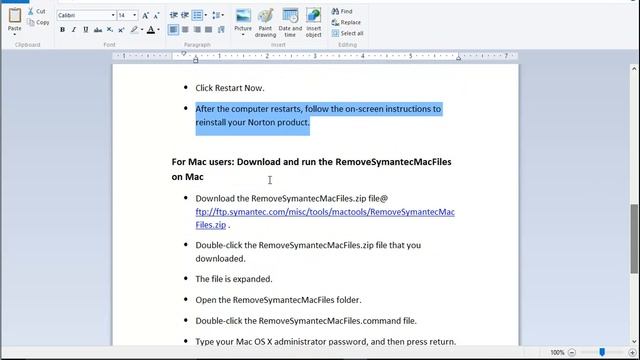
Task: Insert Date and time
Action: pyautogui.click(x=290, y=23)
